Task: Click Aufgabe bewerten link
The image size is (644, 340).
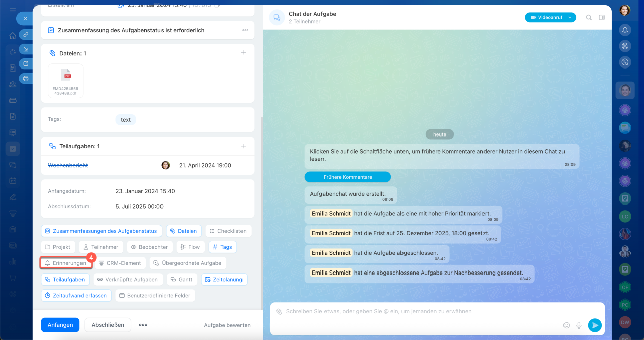Action: pyautogui.click(x=227, y=325)
